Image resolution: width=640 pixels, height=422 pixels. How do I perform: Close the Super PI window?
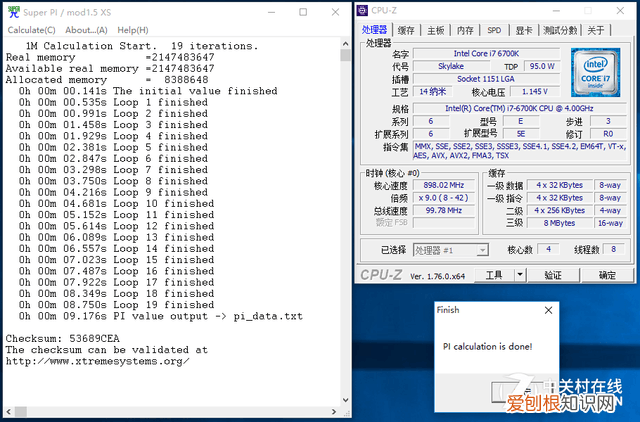pyautogui.click(x=336, y=10)
